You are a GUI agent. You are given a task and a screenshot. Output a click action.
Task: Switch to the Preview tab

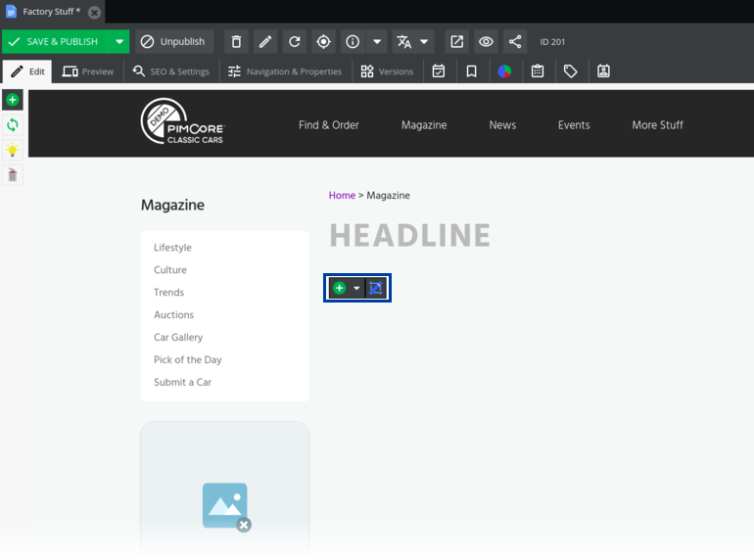(88, 71)
